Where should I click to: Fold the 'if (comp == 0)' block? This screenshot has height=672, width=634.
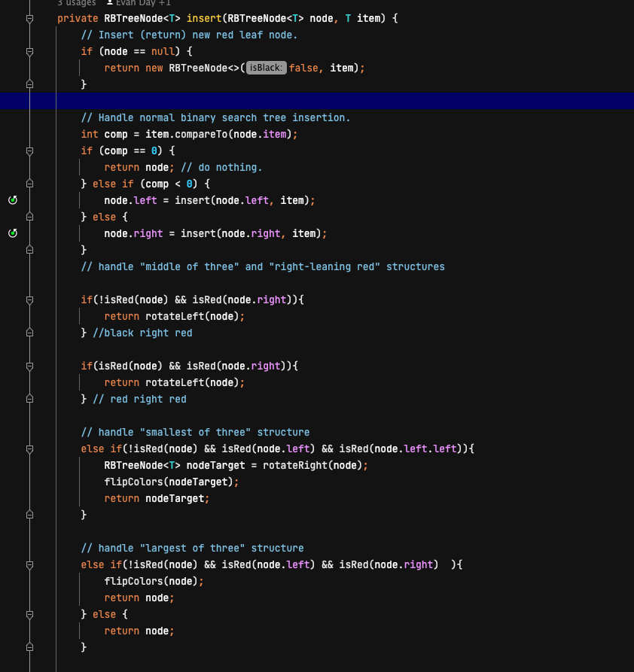[29, 151]
